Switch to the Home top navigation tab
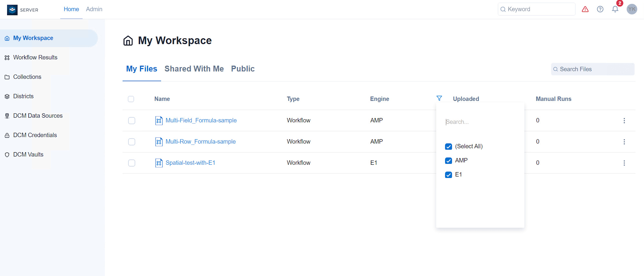 tap(71, 9)
